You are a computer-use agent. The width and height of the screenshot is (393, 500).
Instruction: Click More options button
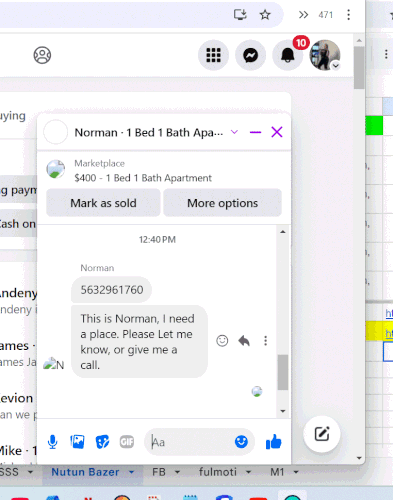[222, 203]
